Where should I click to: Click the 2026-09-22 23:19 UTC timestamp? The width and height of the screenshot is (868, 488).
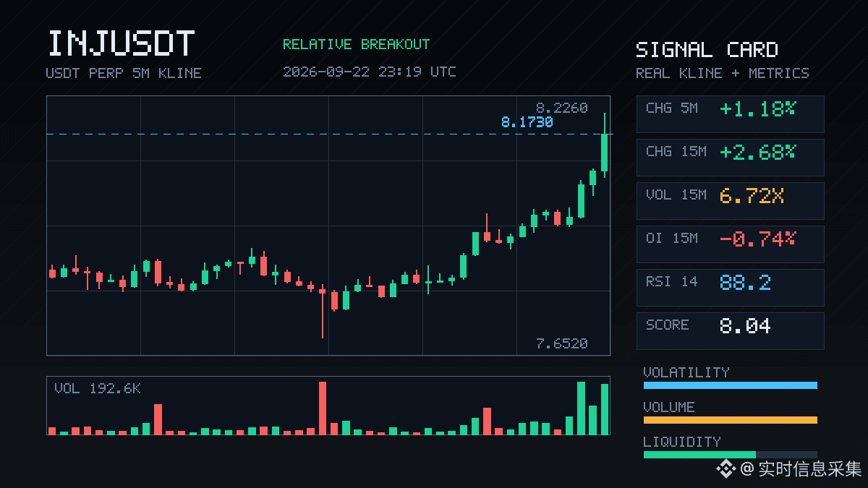point(369,72)
